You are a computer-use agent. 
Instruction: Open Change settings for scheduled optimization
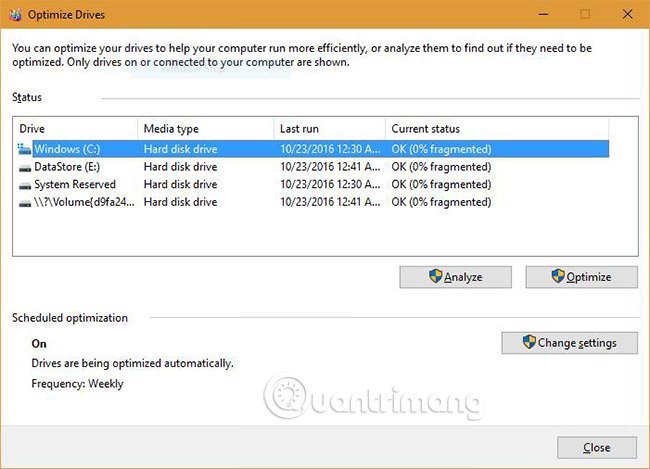[x=569, y=343]
